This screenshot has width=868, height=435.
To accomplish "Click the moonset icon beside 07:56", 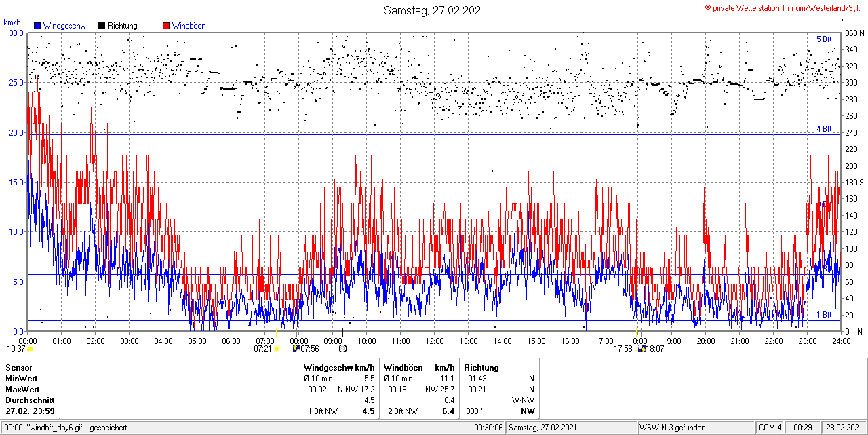I will point(296,349).
